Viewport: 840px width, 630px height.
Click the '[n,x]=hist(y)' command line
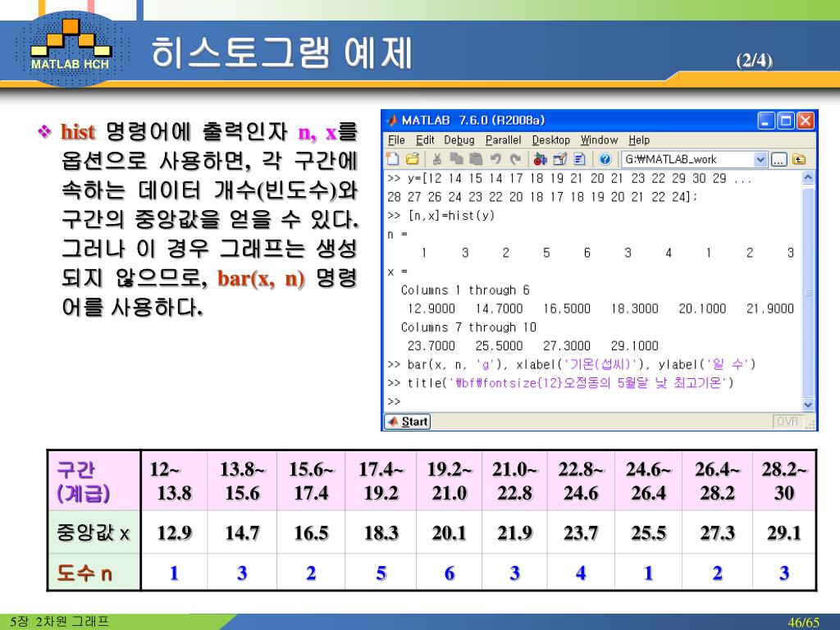click(x=441, y=216)
